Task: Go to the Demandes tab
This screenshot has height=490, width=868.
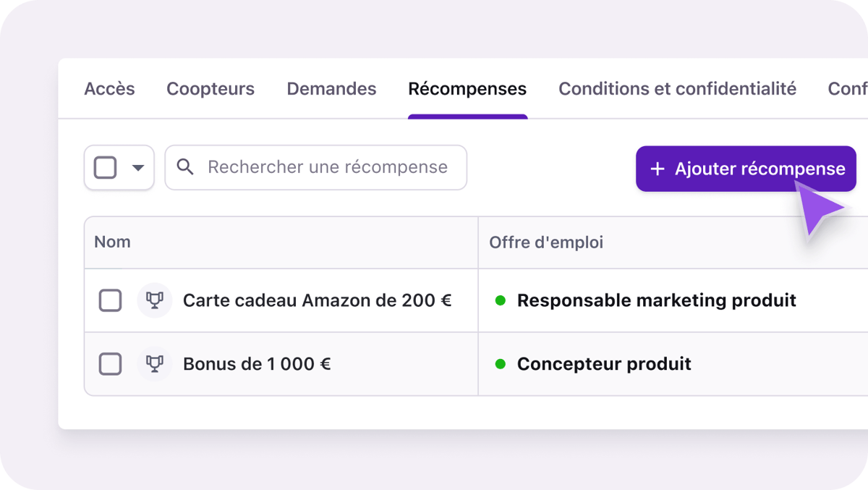Action: coord(331,89)
